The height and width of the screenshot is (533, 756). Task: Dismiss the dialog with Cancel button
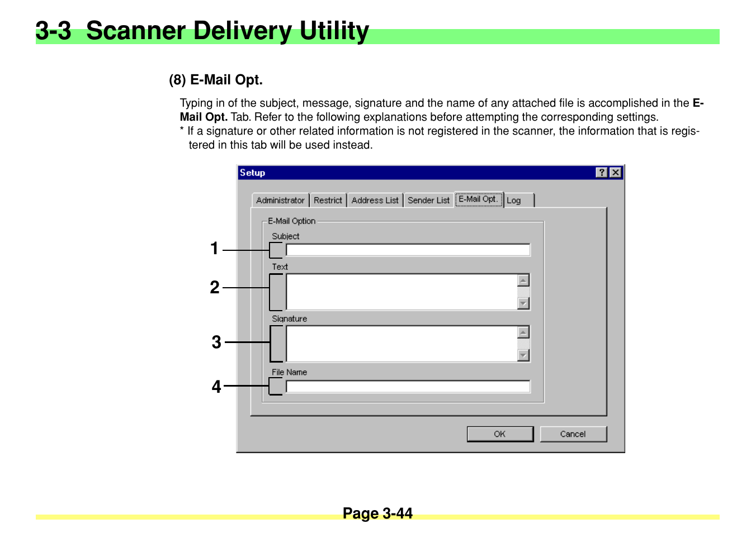pos(573,434)
